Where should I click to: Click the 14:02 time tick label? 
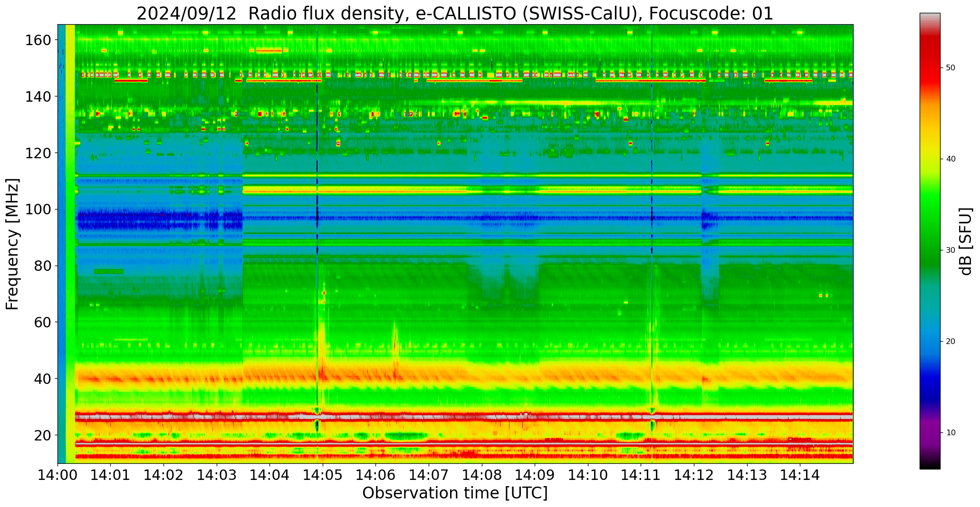(x=164, y=474)
